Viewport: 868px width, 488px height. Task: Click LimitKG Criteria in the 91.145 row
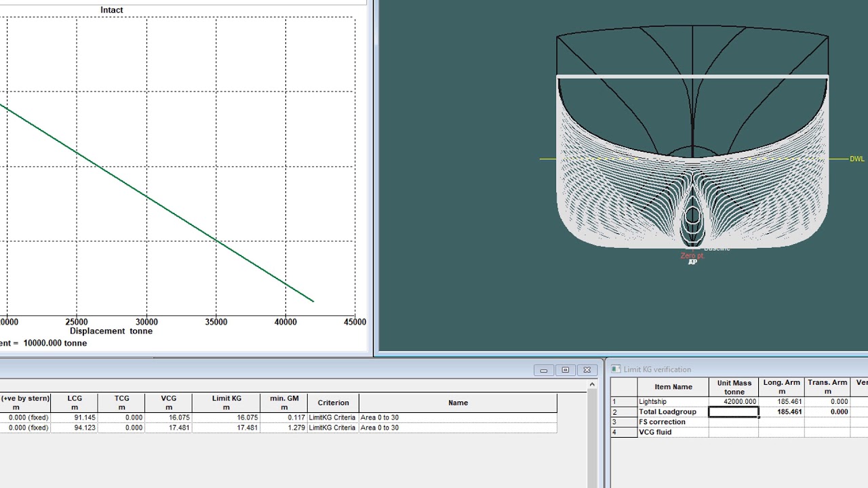(332, 418)
